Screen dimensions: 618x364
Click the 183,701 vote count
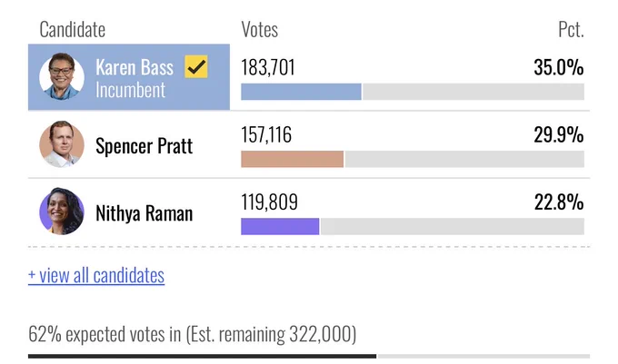(268, 67)
